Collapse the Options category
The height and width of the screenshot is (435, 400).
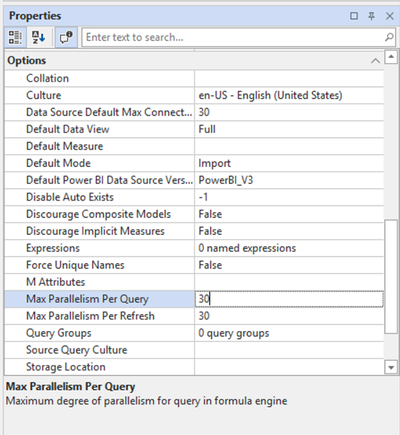coord(375,61)
